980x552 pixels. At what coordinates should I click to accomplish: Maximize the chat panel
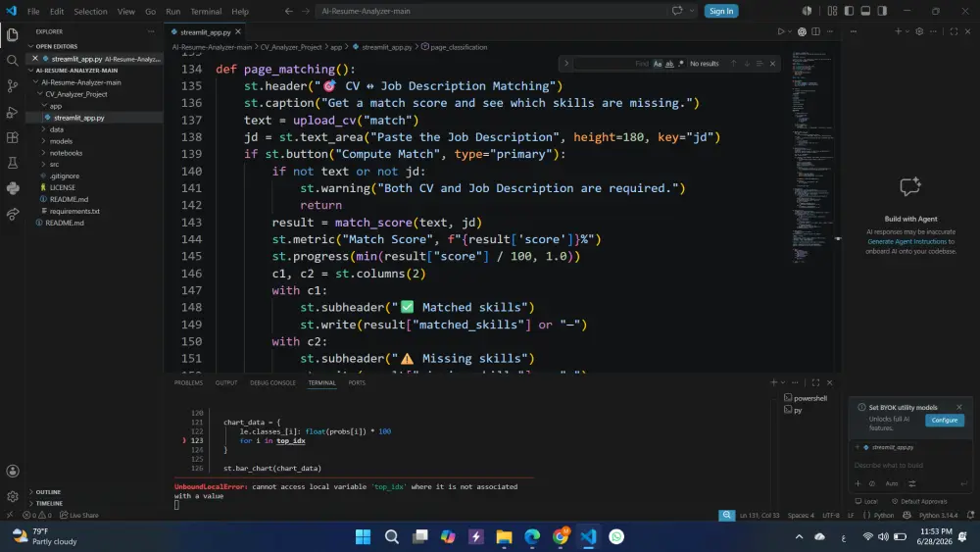click(954, 31)
